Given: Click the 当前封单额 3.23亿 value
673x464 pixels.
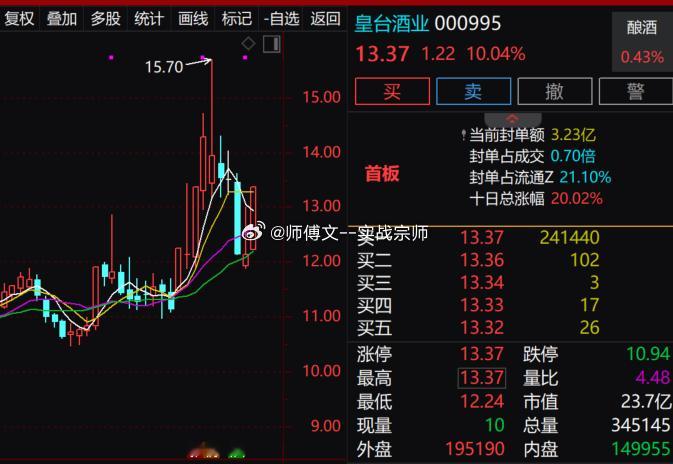Looking at the screenshot, I should point(573,135).
